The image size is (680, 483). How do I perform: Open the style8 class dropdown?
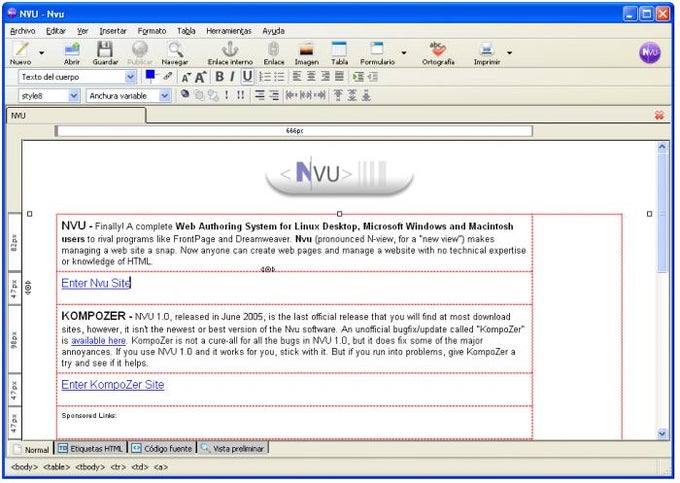point(49,96)
